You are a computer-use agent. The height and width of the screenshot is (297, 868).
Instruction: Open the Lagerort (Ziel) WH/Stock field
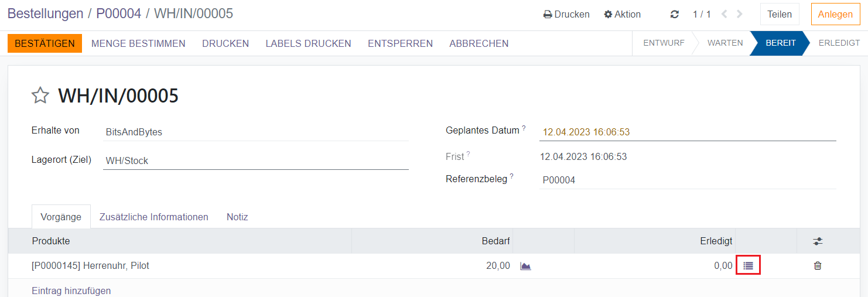pyautogui.click(x=255, y=161)
